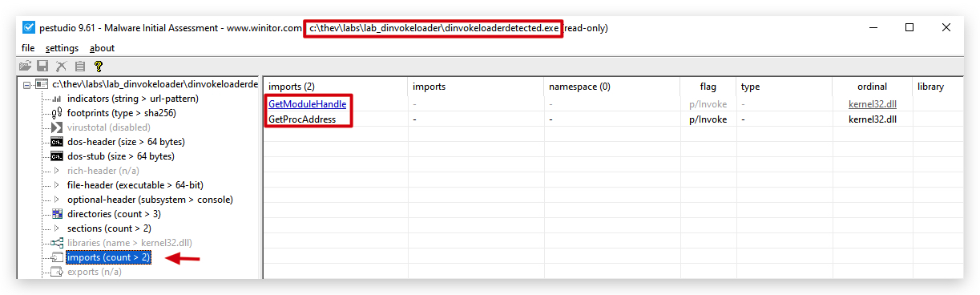Open the about menu
The height and width of the screenshot is (295, 980).
(102, 48)
